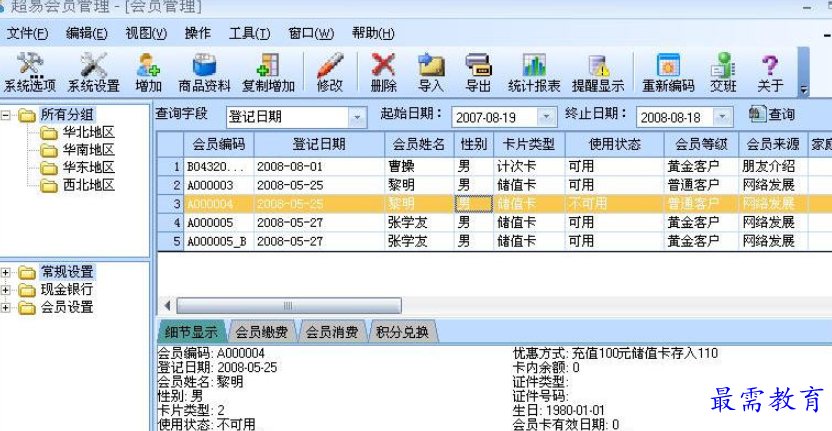Click 2008-08-01 date cell
This screenshot has width=832, height=431.
click(x=319, y=167)
